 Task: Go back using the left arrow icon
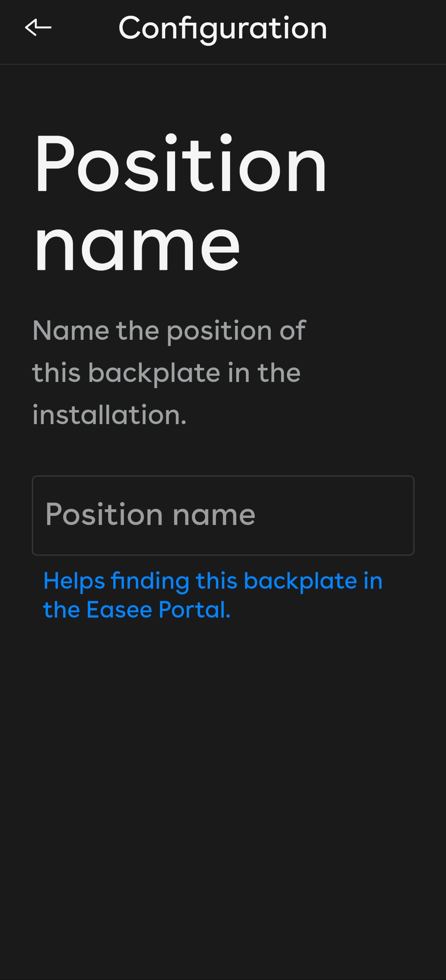(38, 28)
